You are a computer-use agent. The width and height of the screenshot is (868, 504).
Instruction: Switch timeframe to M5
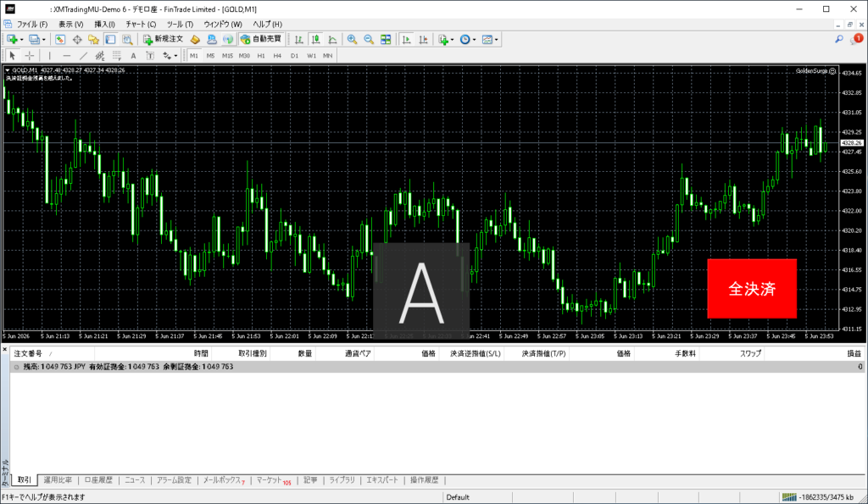[x=210, y=55]
